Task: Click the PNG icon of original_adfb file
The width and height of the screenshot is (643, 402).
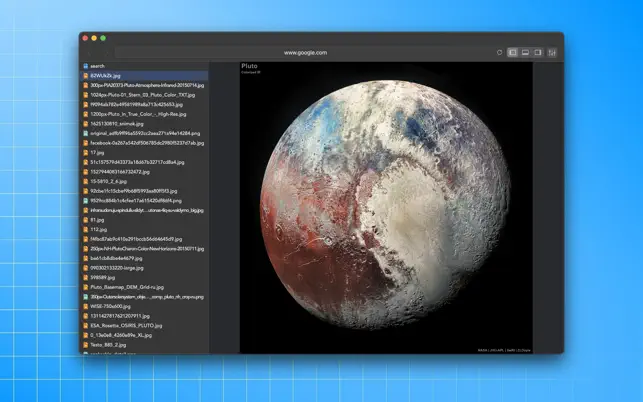Action: point(86,133)
